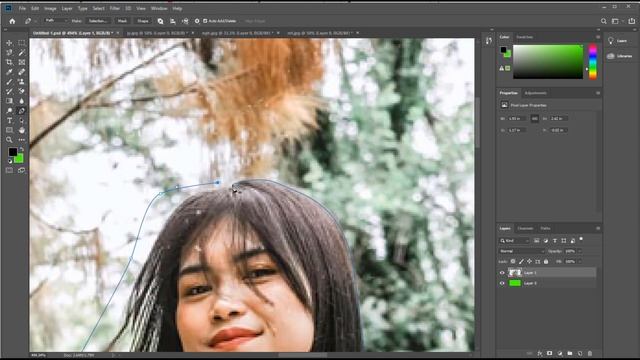Select the Brush tool
The image size is (640, 360).
pos(9,82)
